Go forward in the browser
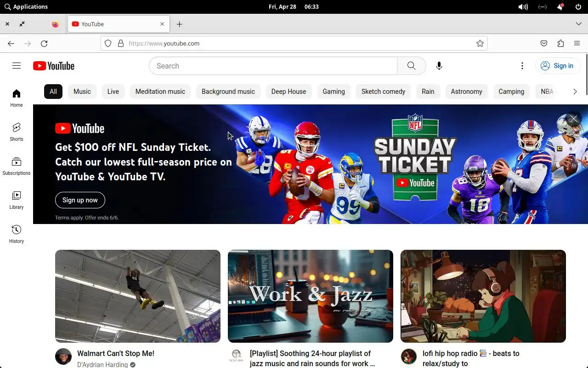Image resolution: width=588 pixels, height=368 pixels. coord(28,43)
